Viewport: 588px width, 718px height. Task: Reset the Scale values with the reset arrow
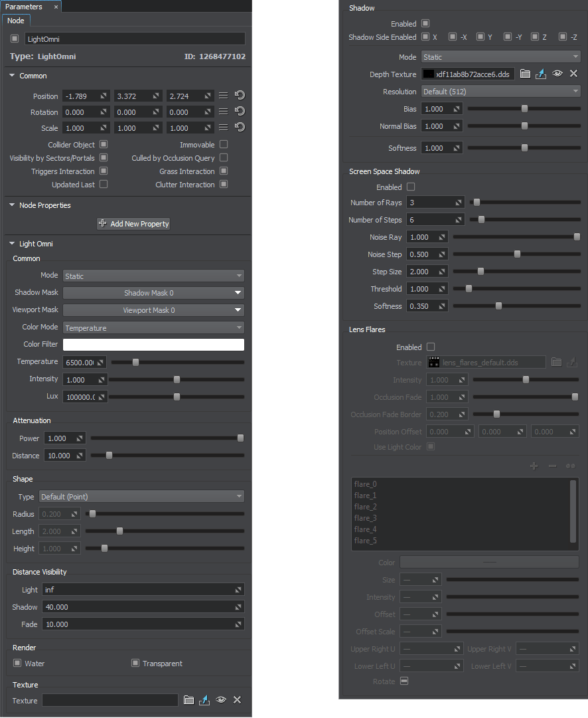240,128
